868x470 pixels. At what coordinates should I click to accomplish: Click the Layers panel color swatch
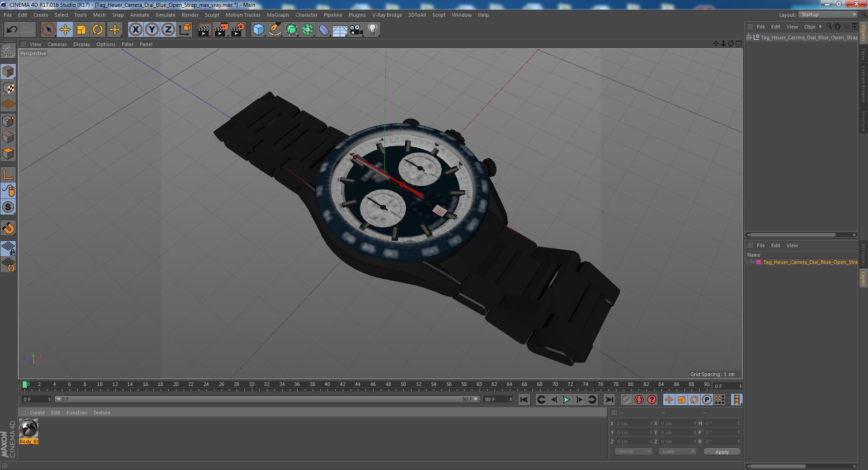759,262
